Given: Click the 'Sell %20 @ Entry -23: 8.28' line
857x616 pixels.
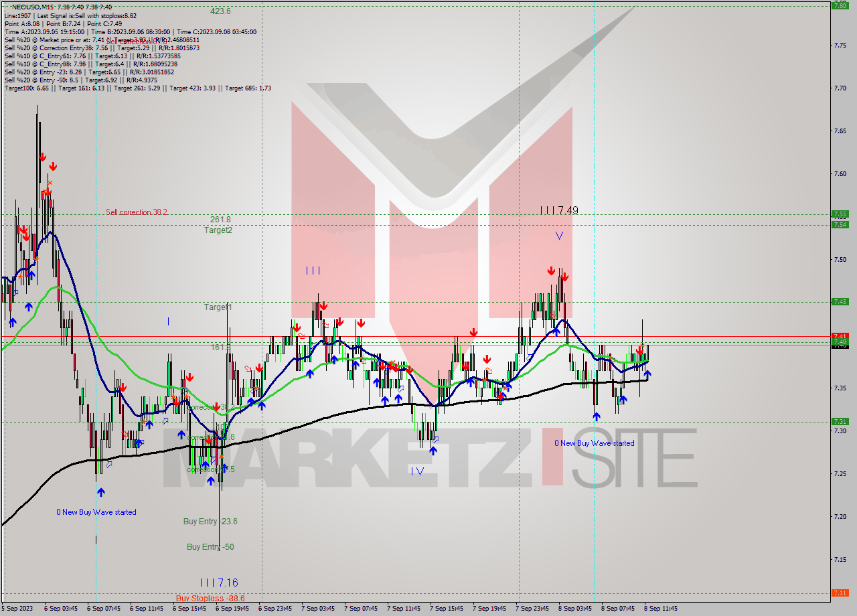Looking at the screenshot, I should pos(89,72).
